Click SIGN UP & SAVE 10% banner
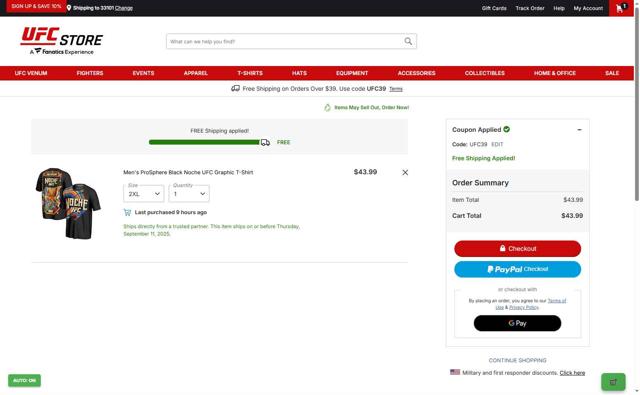Image resolution: width=640 pixels, height=395 pixels. click(36, 6)
